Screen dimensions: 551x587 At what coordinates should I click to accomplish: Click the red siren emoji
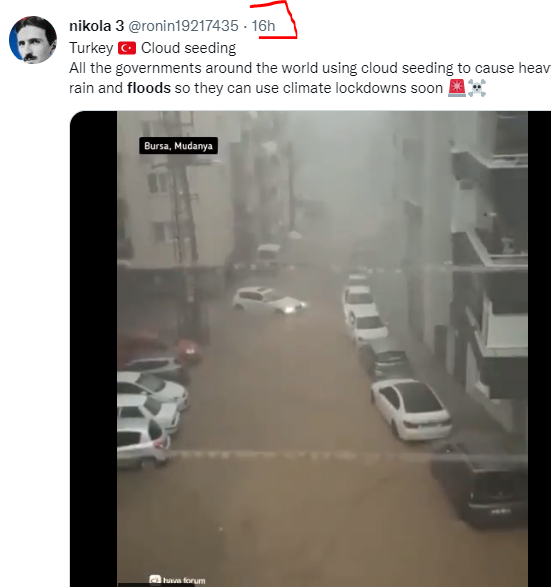pos(457,88)
